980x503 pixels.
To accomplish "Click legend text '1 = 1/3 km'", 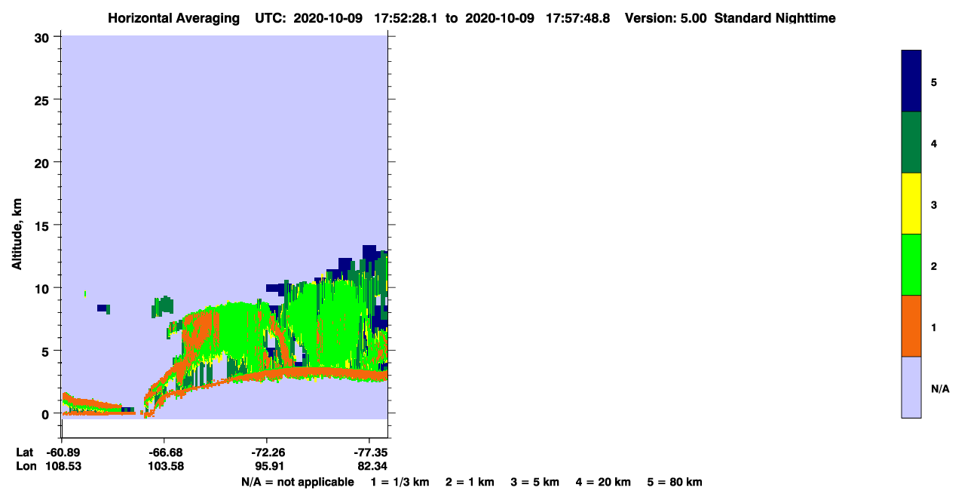I will pos(401,482).
